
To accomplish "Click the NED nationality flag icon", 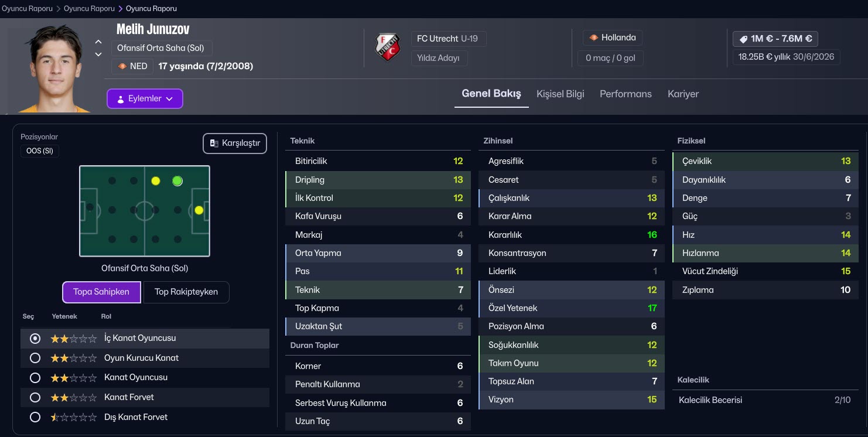I will click(x=122, y=66).
